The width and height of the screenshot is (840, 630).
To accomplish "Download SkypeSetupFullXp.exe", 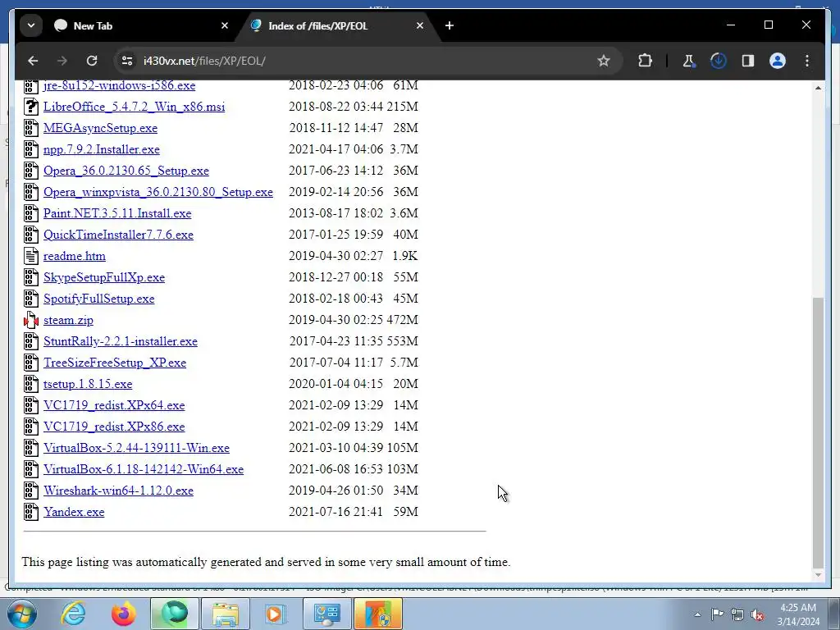I will coord(104,277).
